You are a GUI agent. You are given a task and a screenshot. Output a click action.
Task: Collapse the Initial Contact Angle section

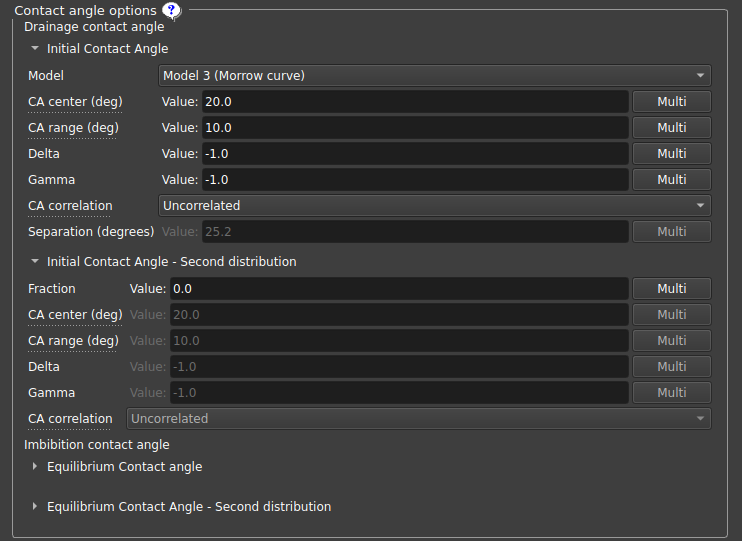(36, 48)
